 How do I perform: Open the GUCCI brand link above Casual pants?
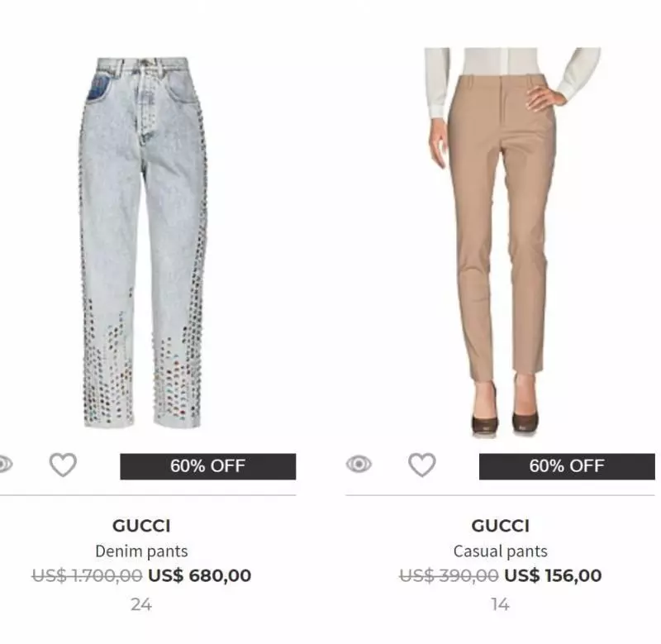(x=501, y=526)
